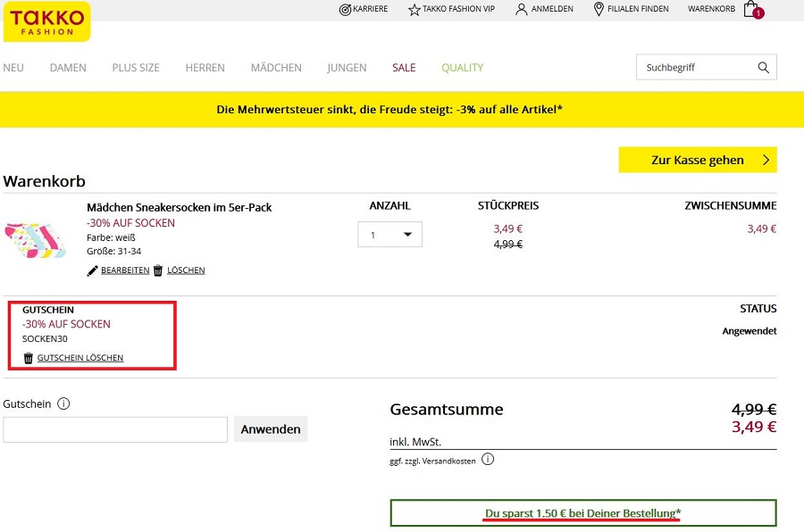Click the Angewendet status text

[750, 331]
